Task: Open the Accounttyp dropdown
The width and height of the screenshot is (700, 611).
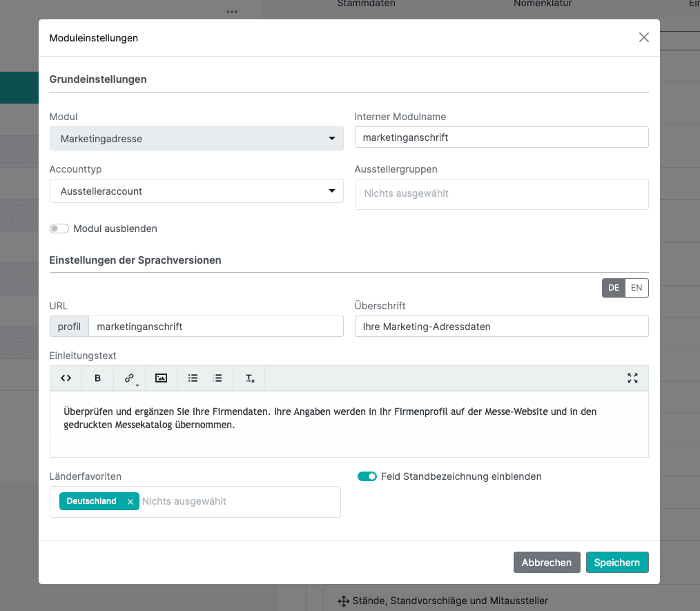Action: (196, 191)
